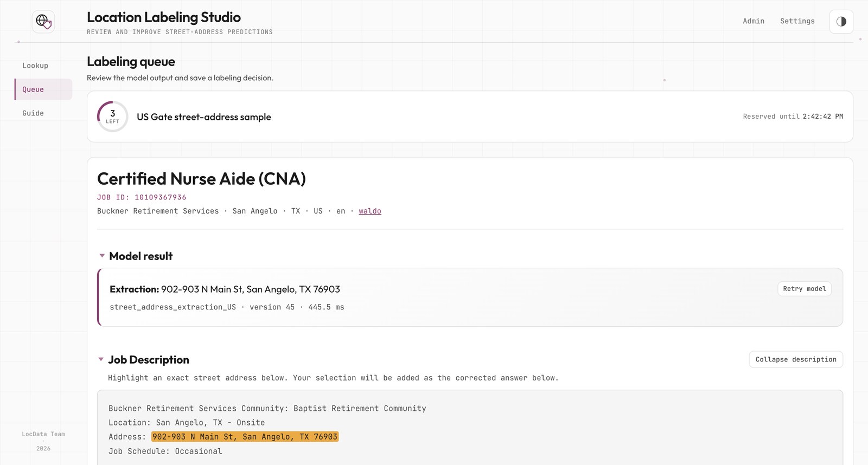
Task: Click US Gate street-address sample title
Action: (x=204, y=117)
